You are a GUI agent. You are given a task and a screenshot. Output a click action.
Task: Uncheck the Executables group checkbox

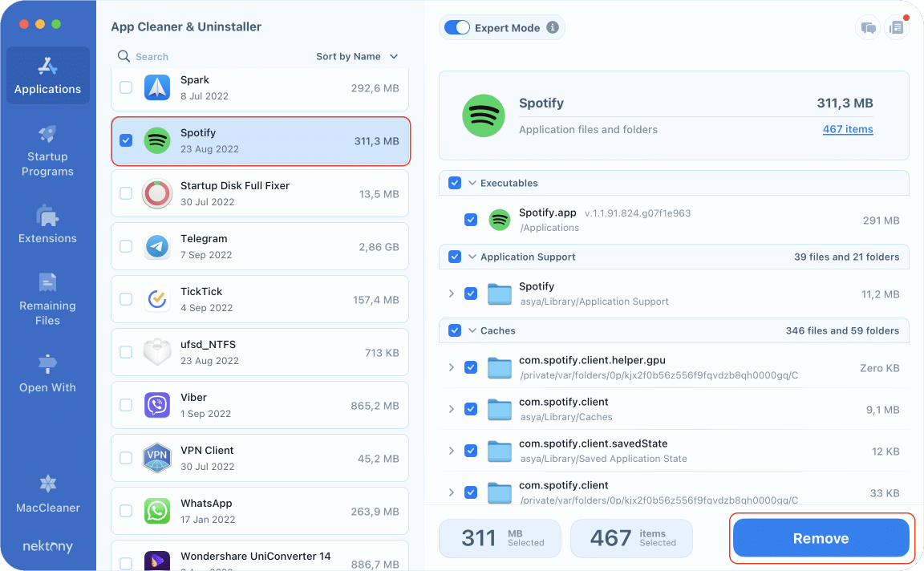coord(455,183)
